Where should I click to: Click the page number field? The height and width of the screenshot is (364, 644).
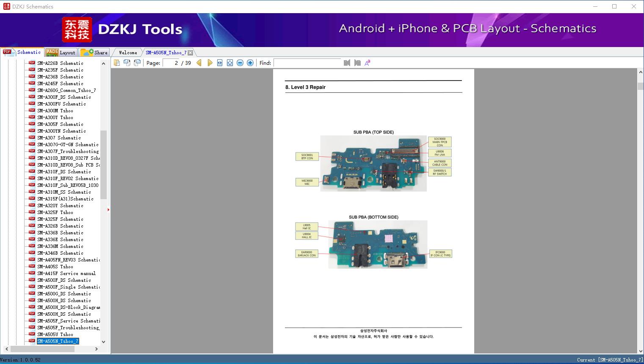click(x=171, y=63)
